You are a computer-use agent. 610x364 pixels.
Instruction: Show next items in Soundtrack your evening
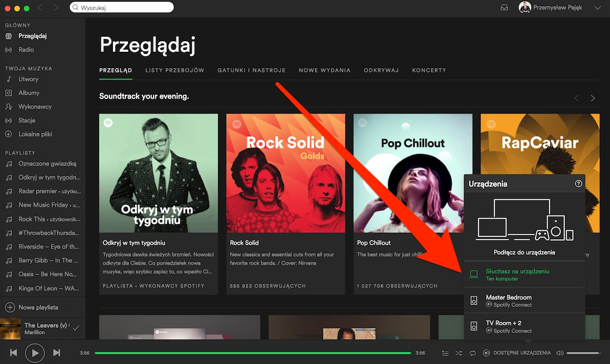coord(593,98)
